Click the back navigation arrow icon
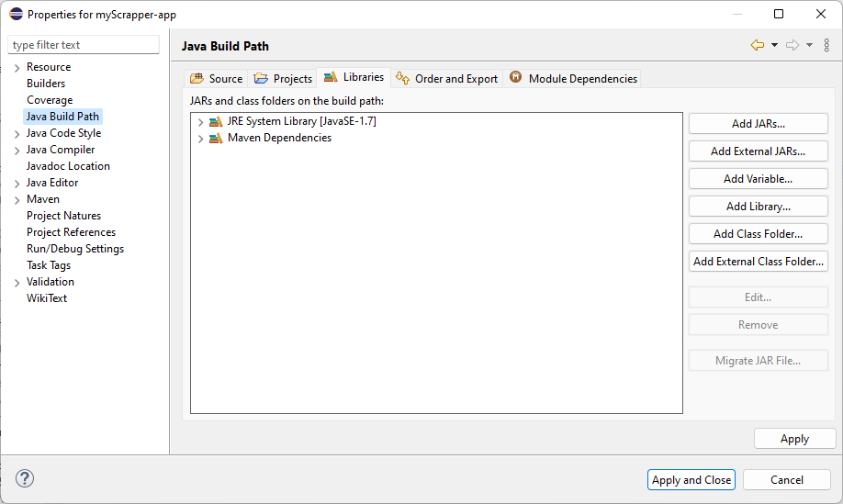This screenshot has width=843, height=504. pyautogui.click(x=758, y=45)
